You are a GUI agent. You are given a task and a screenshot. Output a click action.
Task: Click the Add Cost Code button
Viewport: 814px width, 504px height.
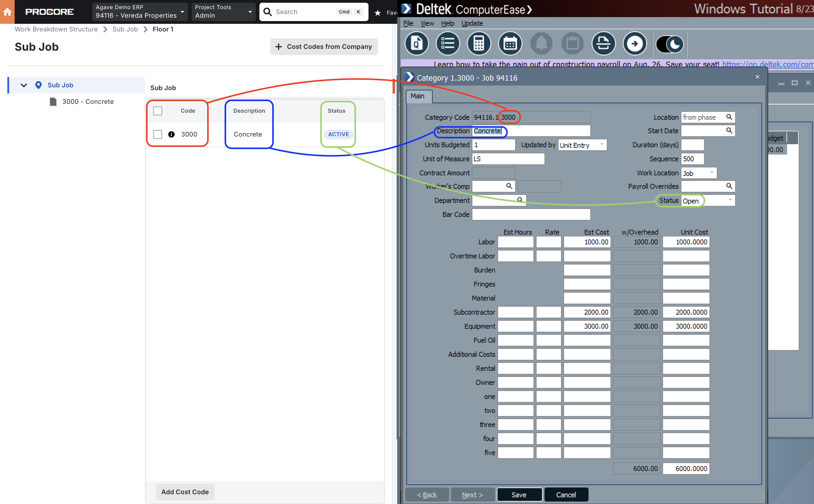pos(185,492)
